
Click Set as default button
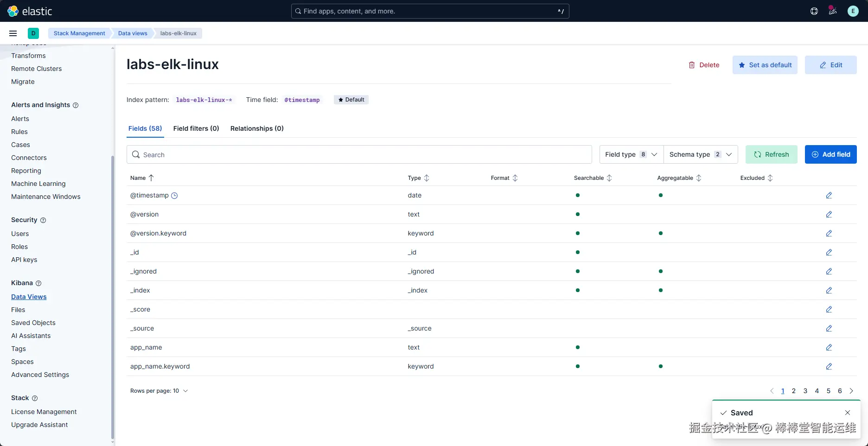(x=765, y=65)
